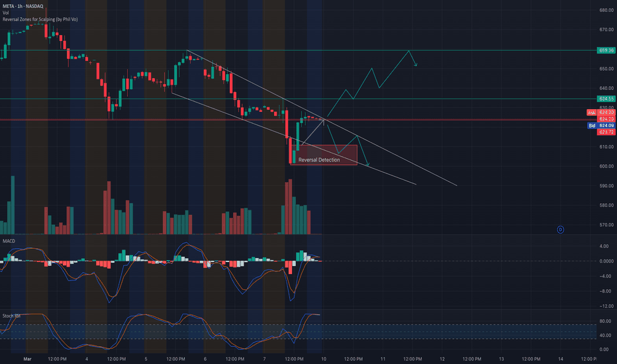This screenshot has width=617, height=364.
Task: Click the 670.00 price axis value
Action: [x=606, y=30]
